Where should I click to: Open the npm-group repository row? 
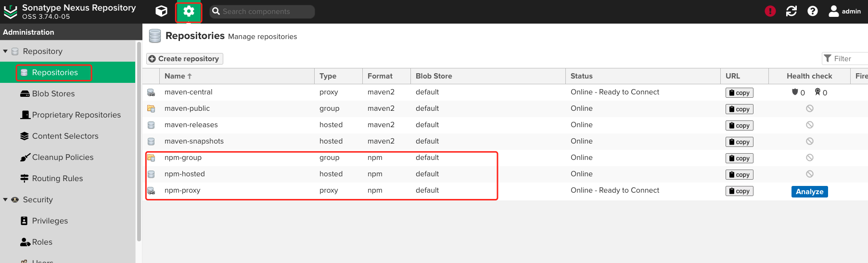click(x=505, y=158)
